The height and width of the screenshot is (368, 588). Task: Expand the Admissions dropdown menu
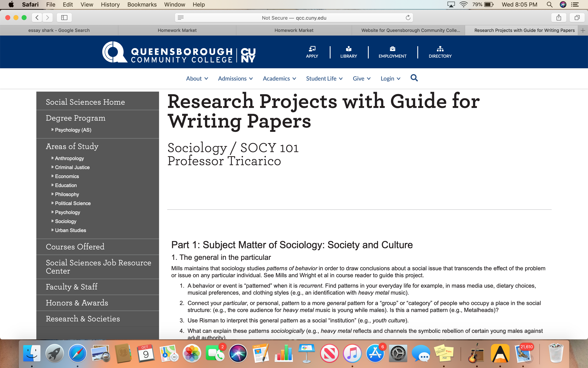coord(235,78)
